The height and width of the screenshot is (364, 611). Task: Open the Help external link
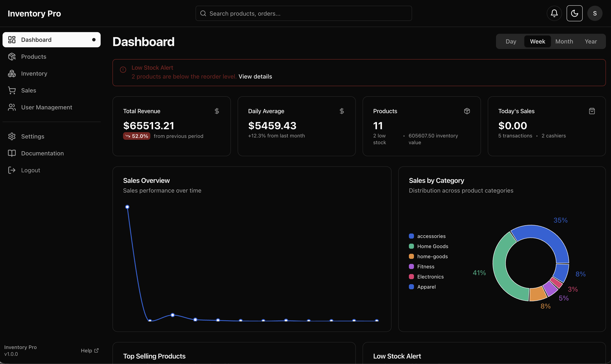click(x=90, y=350)
